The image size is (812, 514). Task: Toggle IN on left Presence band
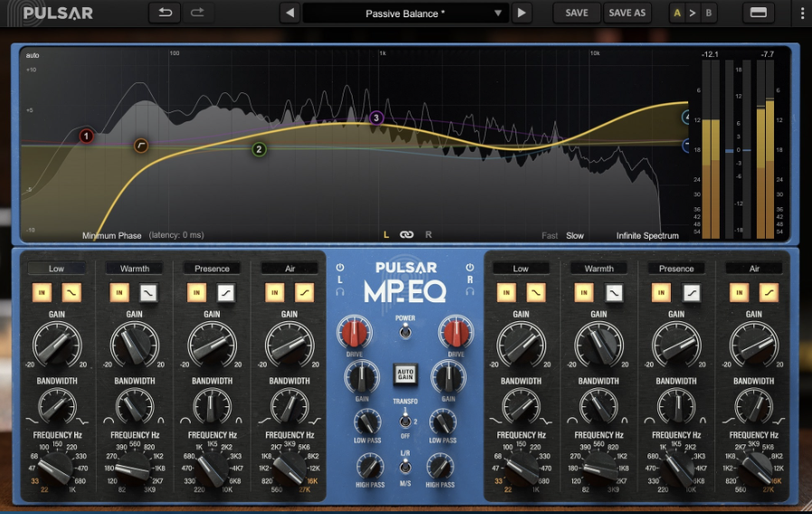pos(197,293)
